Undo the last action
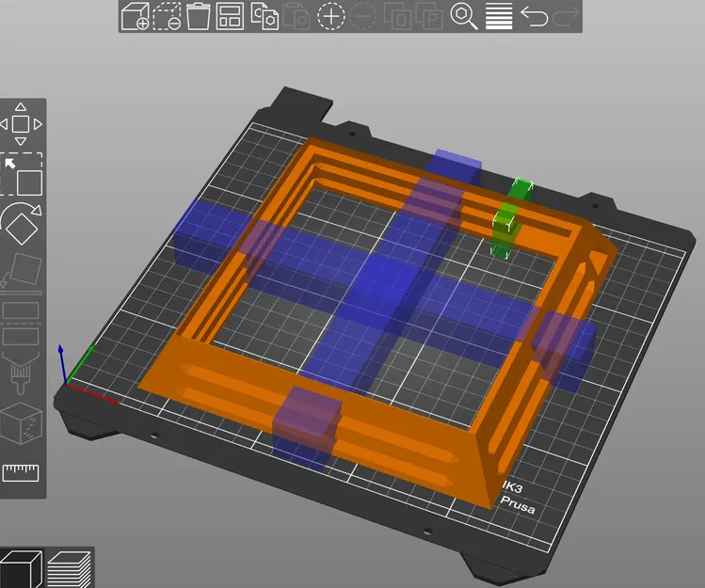 tap(534, 16)
